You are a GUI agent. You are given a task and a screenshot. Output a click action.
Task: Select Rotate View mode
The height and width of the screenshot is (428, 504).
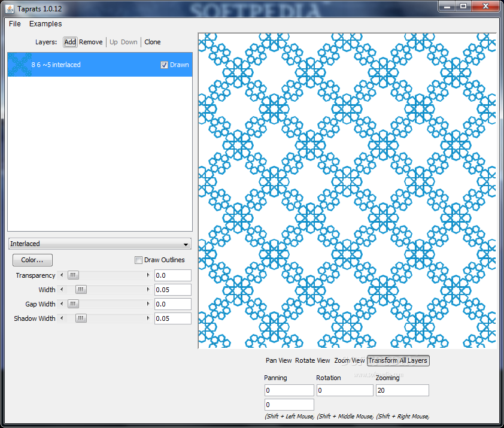click(312, 360)
